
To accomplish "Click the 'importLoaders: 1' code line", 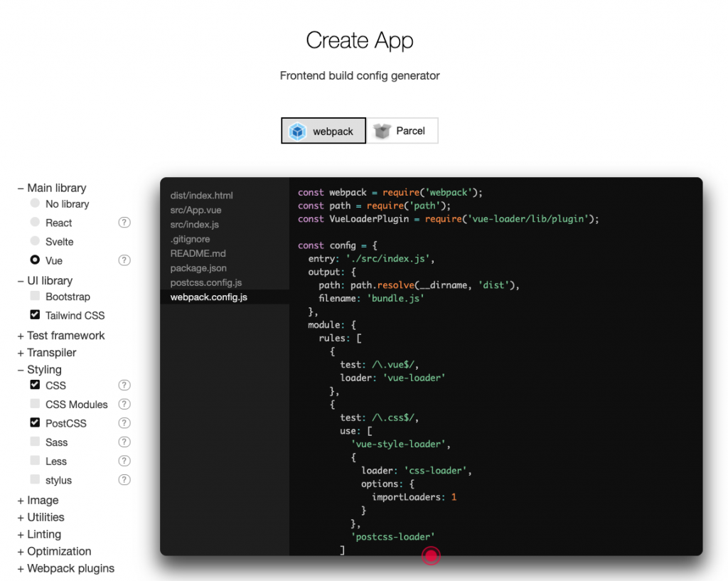I will pyautogui.click(x=414, y=497).
